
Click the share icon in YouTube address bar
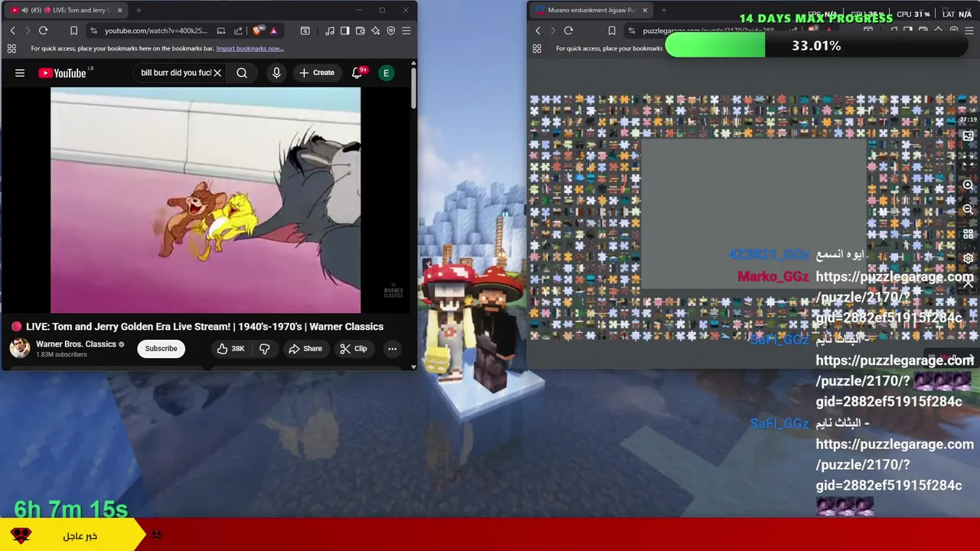pos(238,31)
